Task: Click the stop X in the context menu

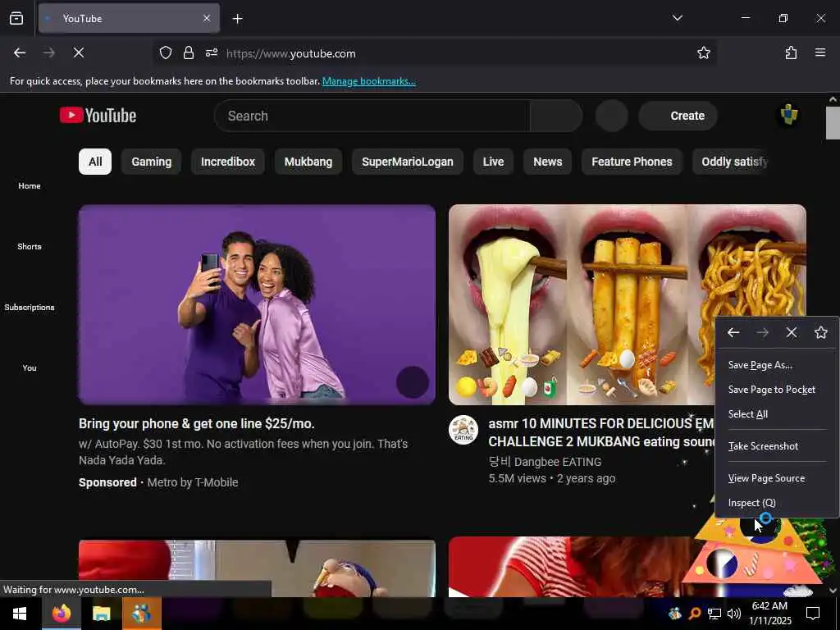Action: click(792, 333)
